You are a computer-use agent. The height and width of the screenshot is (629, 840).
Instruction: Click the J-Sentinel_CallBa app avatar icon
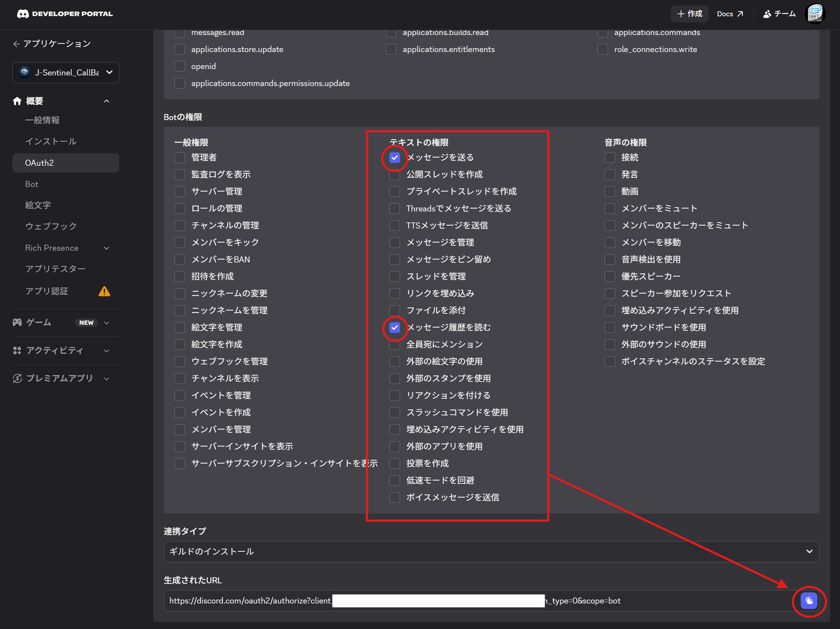(25, 72)
